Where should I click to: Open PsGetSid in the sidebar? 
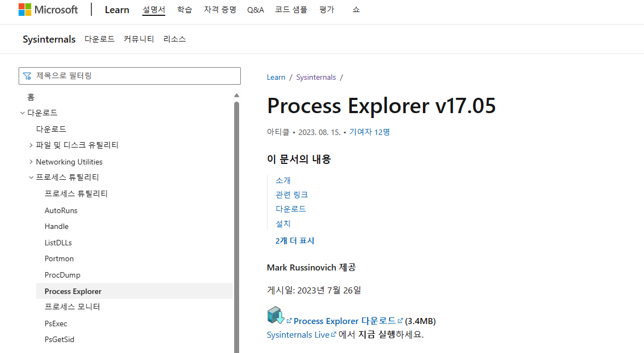(60, 339)
